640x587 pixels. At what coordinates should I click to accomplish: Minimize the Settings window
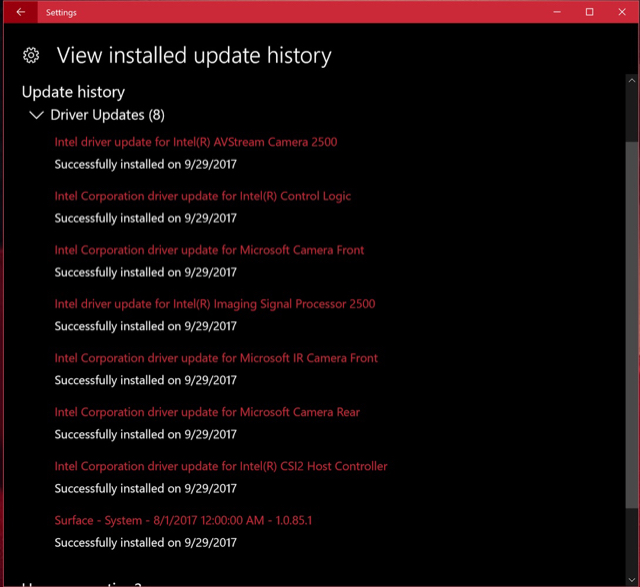pos(557,12)
